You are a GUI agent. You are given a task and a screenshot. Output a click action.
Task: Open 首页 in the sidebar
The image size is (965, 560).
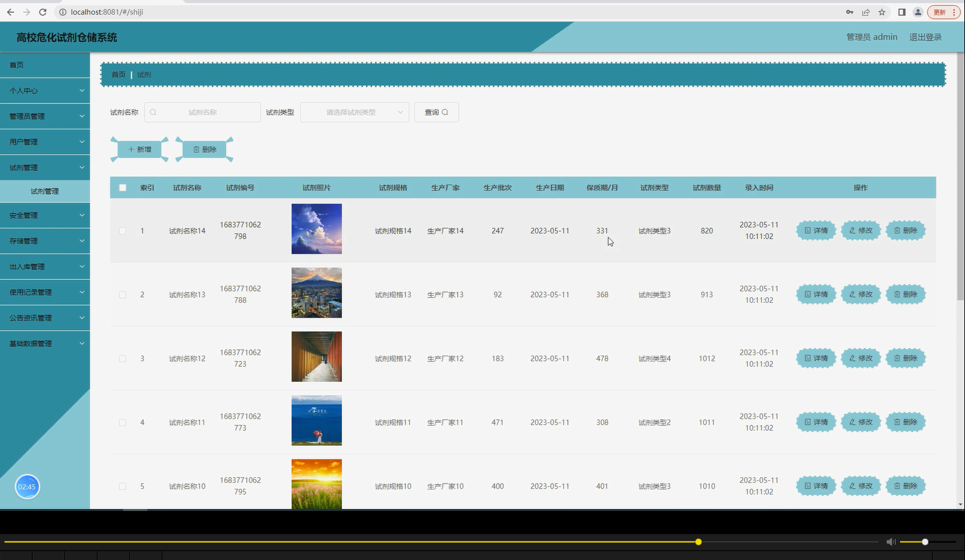45,65
